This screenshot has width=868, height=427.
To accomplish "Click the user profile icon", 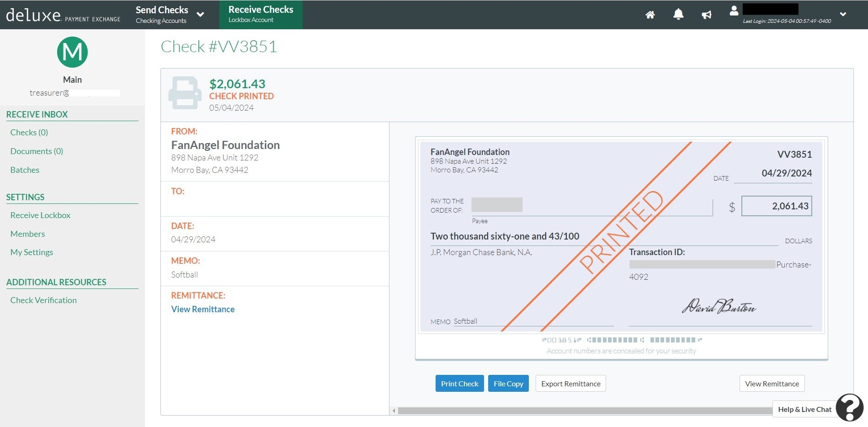I will [734, 11].
